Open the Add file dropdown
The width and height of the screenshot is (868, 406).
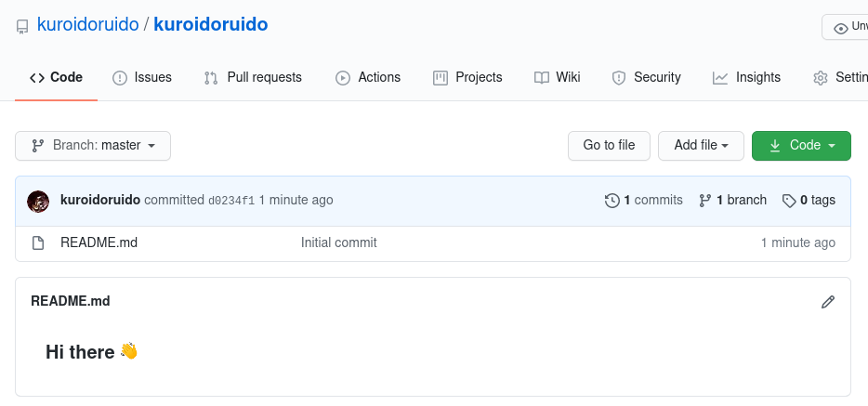pos(701,146)
